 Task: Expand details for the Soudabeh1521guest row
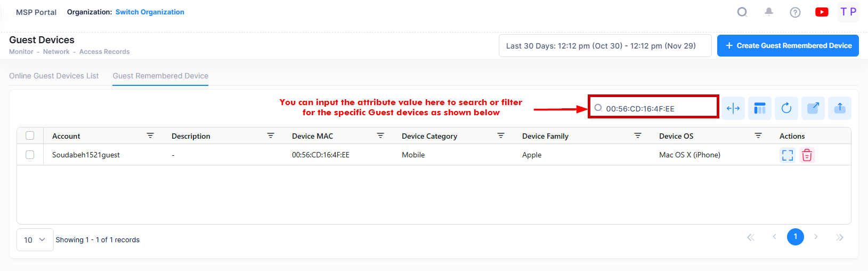tap(788, 155)
